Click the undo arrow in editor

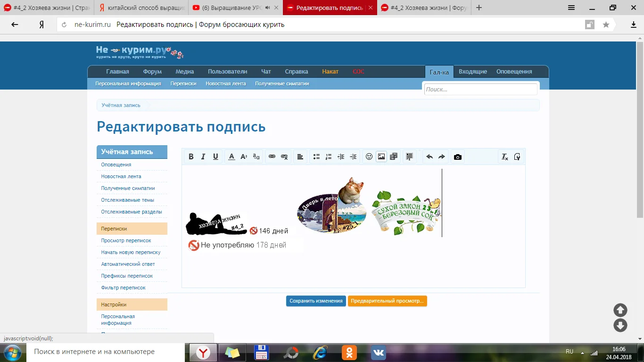point(429,157)
